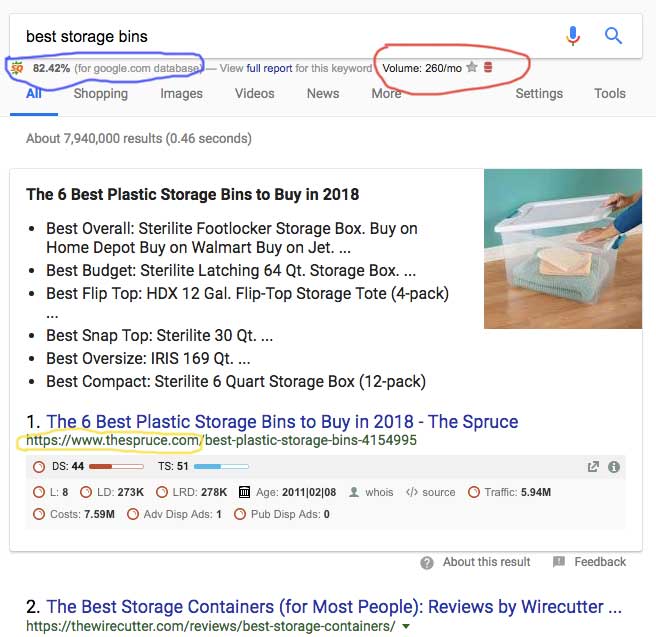Screen dimensions: 656x637
Task: Click the question mark About this result icon
Action: pos(428,562)
